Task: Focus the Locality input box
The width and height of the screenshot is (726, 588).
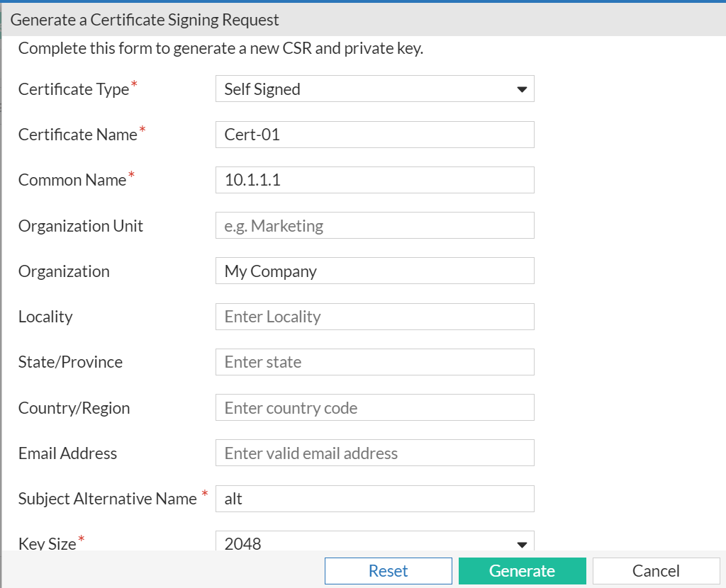Action: click(374, 317)
